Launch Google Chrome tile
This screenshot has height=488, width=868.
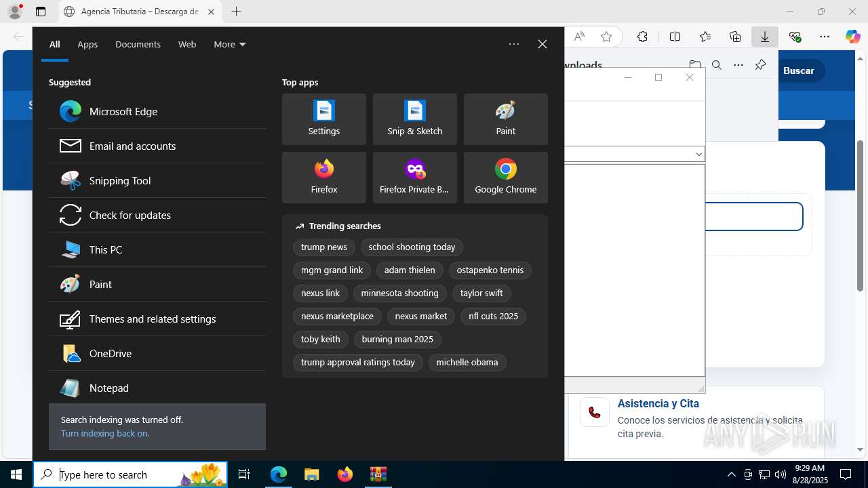(506, 178)
